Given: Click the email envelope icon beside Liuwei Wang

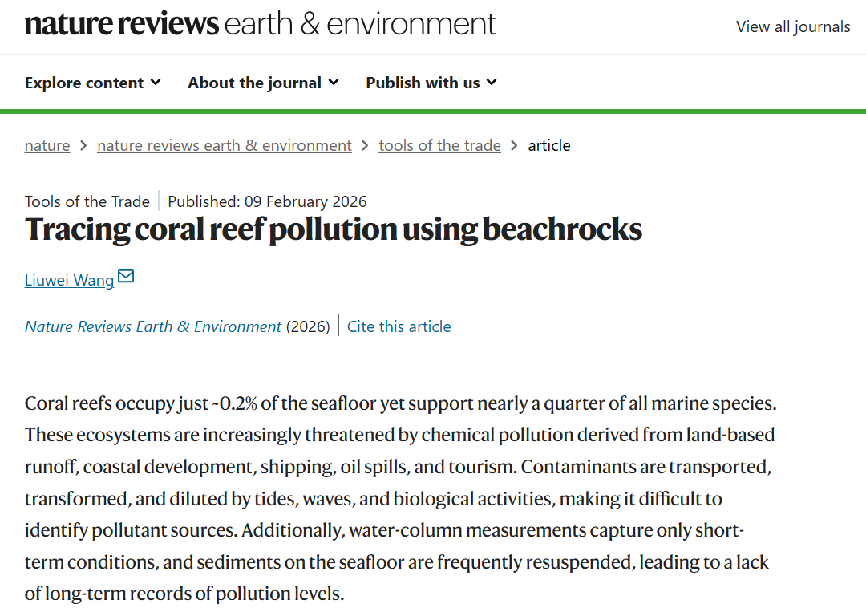Looking at the screenshot, I should tap(126, 278).
